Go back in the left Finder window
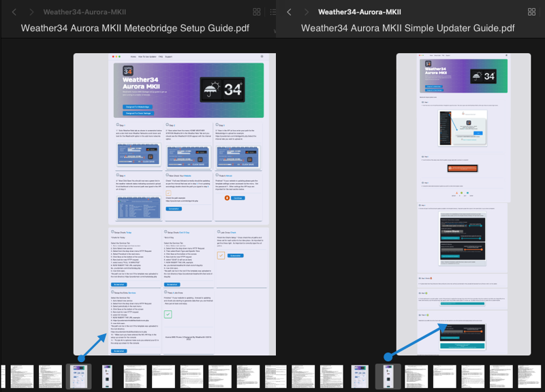This screenshot has width=545, height=392. click(14, 12)
